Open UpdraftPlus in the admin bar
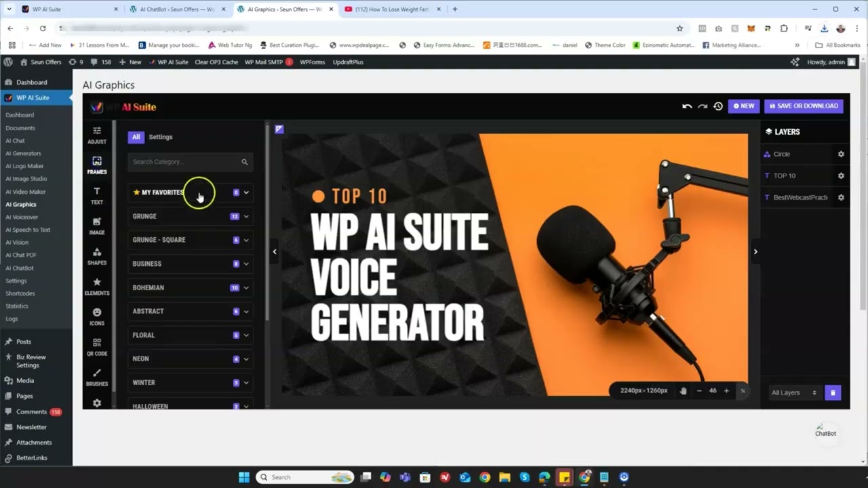This screenshot has width=868, height=488. pos(348,62)
